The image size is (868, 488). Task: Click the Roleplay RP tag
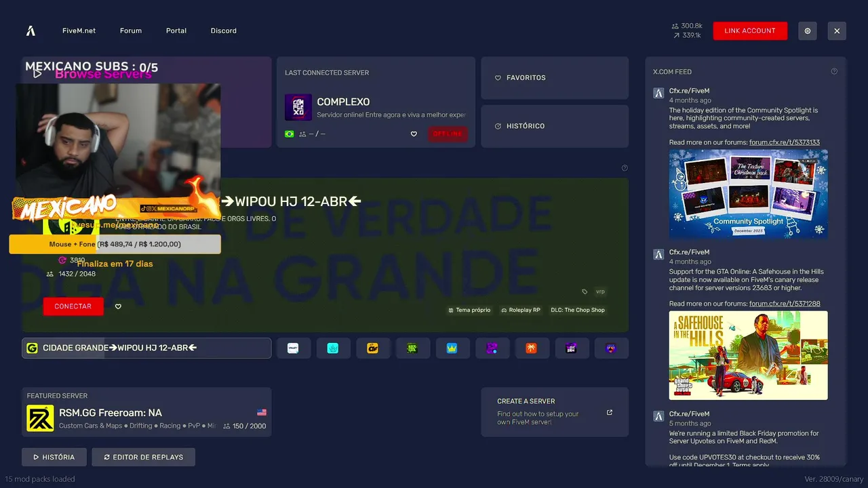tap(521, 310)
